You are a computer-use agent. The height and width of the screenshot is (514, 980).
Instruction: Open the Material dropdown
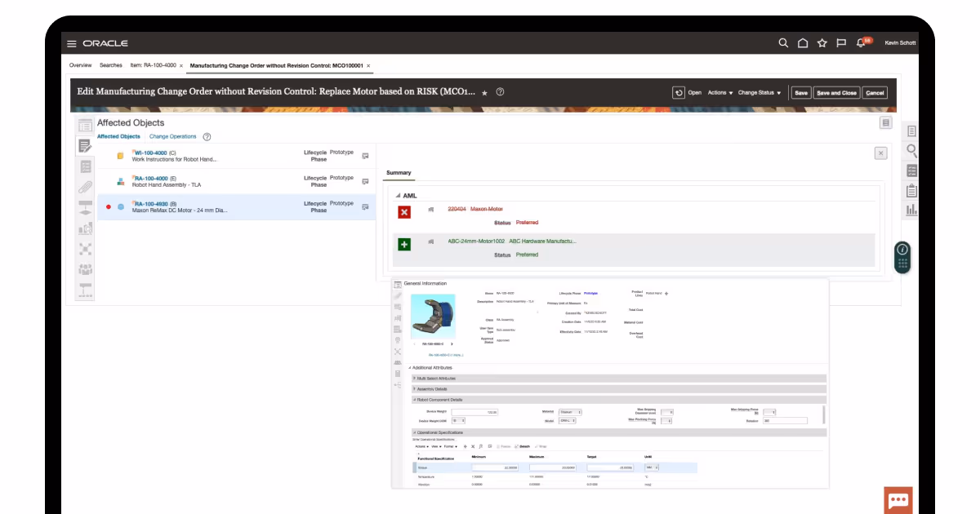[570, 412]
